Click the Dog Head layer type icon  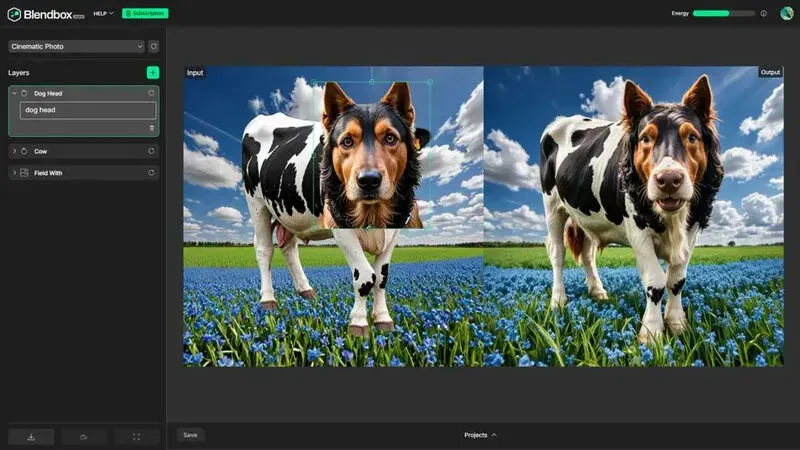pos(24,93)
